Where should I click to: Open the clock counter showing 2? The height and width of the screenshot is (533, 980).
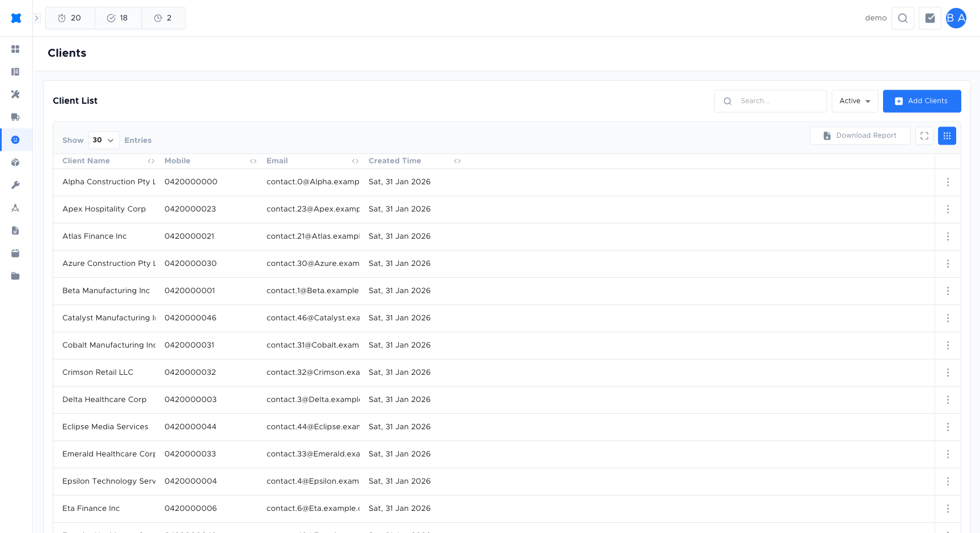coord(163,18)
